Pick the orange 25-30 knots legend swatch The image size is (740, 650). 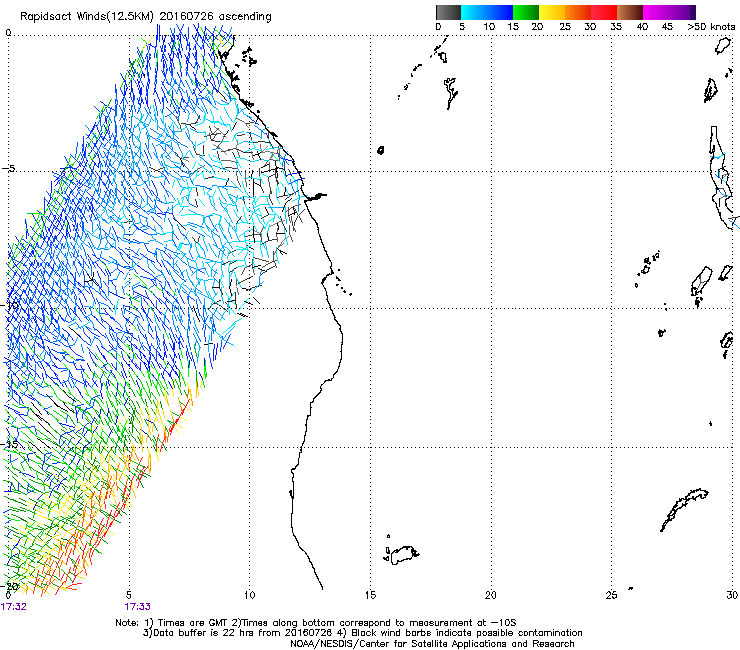point(578,12)
